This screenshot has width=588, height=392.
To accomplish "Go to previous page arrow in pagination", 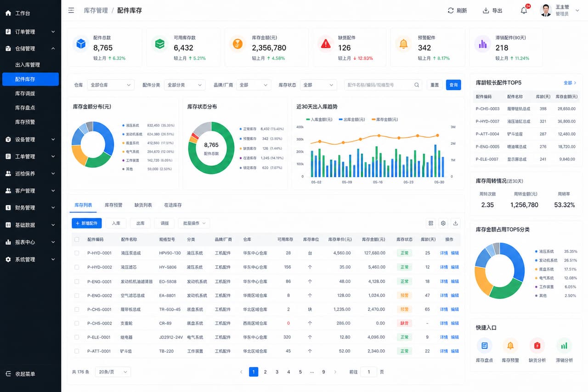I will click(241, 372).
